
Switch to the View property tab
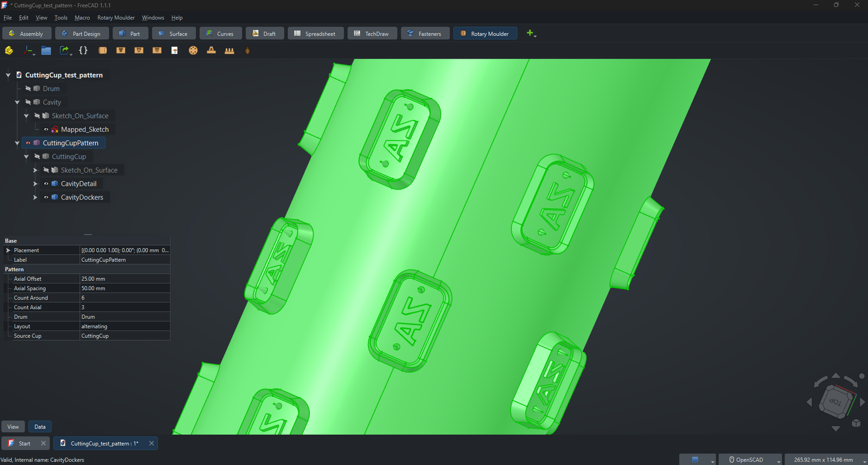[x=13, y=426]
